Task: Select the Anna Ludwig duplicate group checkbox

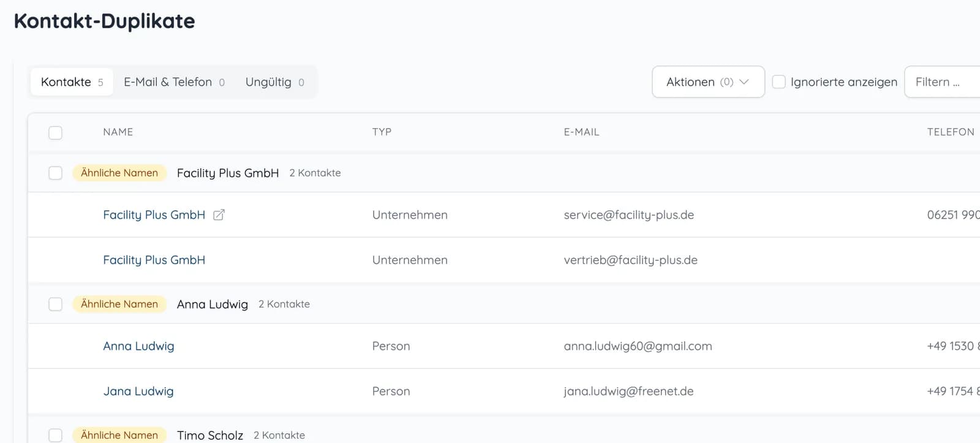Action: click(55, 304)
